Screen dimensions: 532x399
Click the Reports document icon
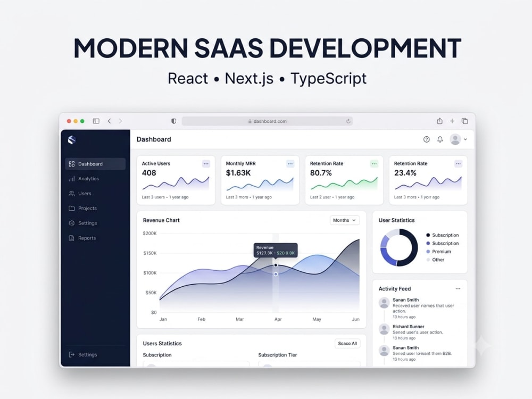pos(72,238)
